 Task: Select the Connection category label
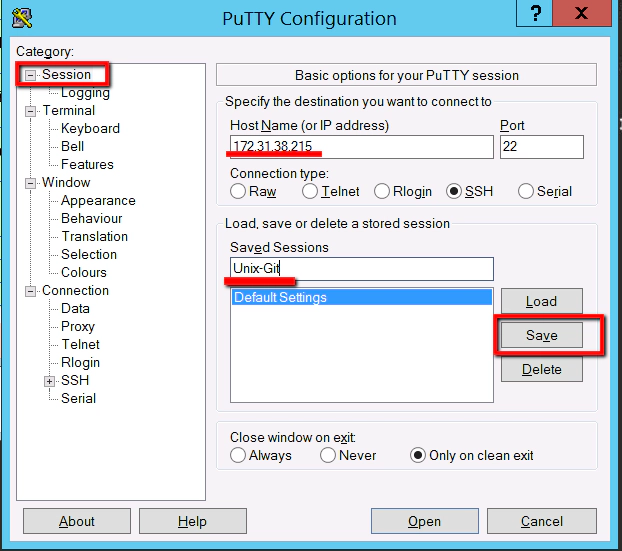click(75, 290)
